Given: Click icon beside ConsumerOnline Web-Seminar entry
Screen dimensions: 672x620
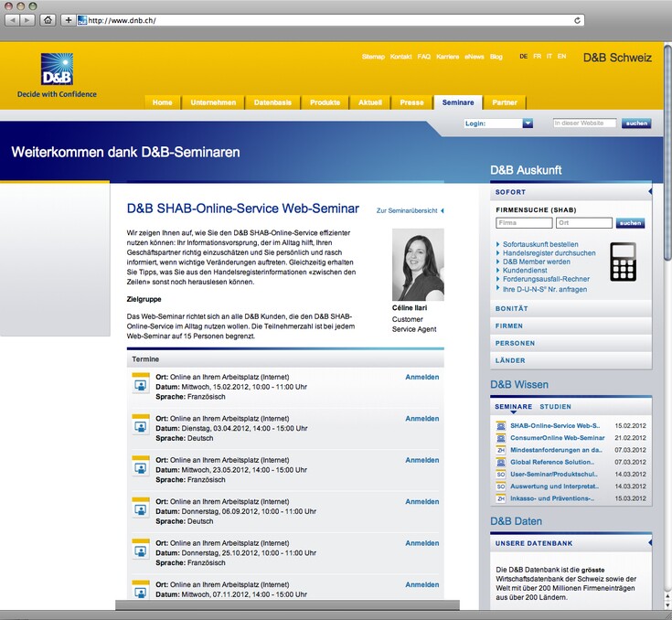Looking at the screenshot, I should [x=501, y=438].
